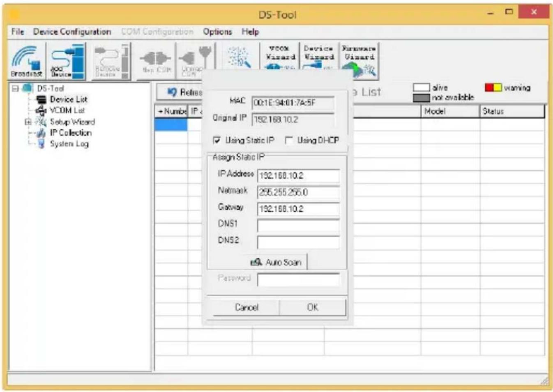Click the Gateway input field
Screen dimensions: 553x392
pyautogui.click(x=298, y=209)
